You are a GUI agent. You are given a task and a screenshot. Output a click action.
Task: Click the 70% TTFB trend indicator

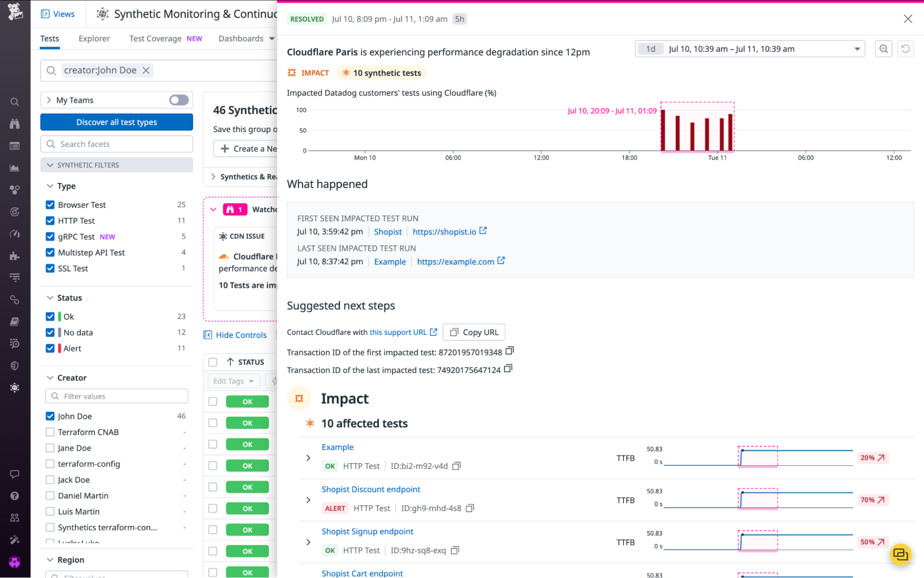click(x=873, y=500)
